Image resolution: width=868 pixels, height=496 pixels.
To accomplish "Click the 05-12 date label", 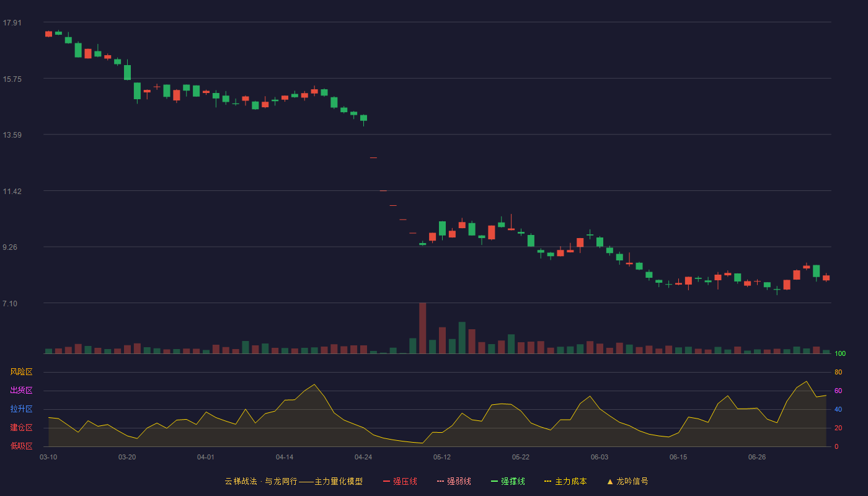I will [442, 457].
